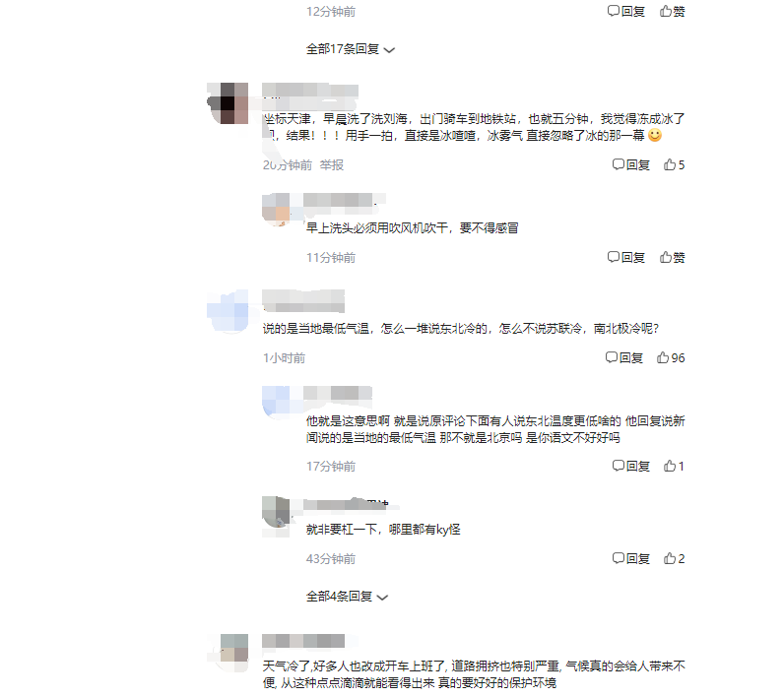This screenshot has width=784, height=697.
Task: Like the Tianjin comment with 5 likes
Action: click(674, 164)
